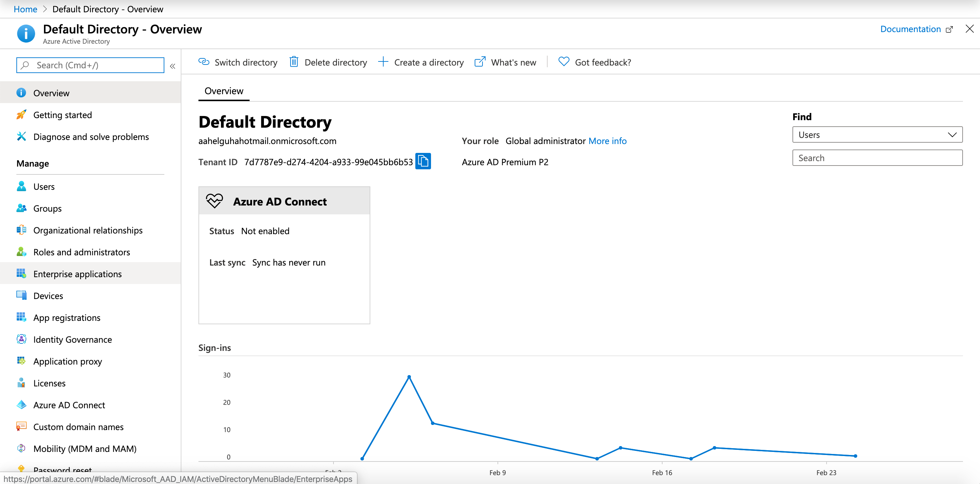Click the peak point on Sign-ins chart
980x484 pixels.
[409, 376]
